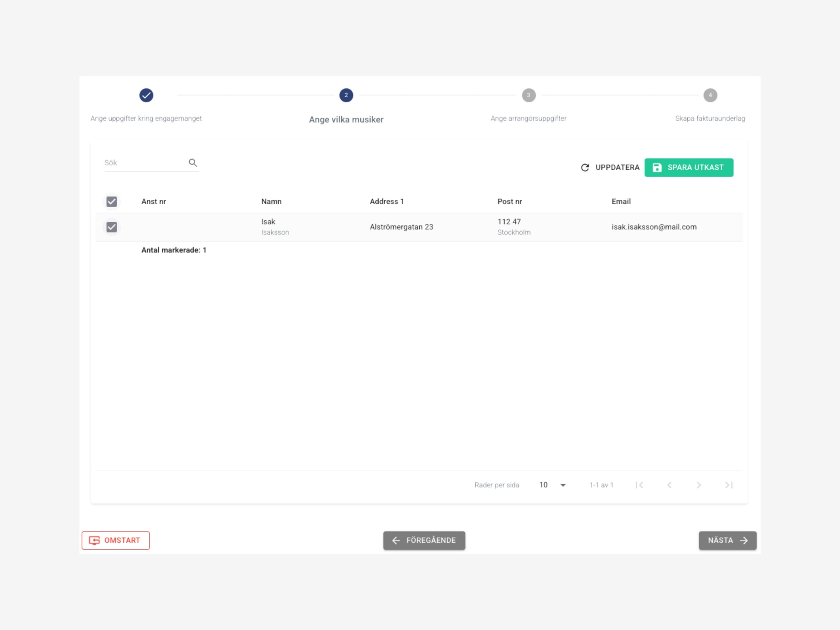Click the rows per page value 10
Image resolution: width=840 pixels, height=630 pixels.
click(x=543, y=485)
